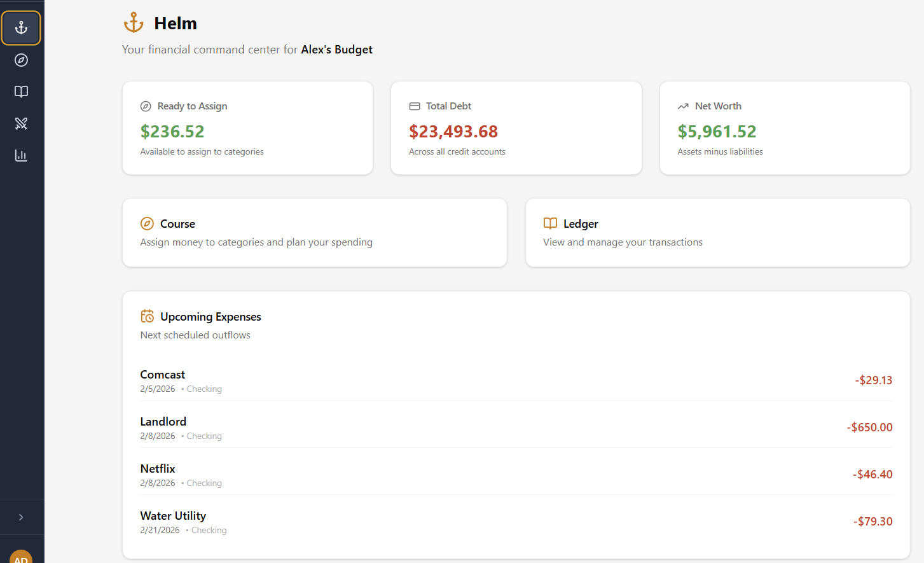The width and height of the screenshot is (924, 563).
Task: Click the crossed-swords debt tool icon
Action: pyautogui.click(x=21, y=123)
